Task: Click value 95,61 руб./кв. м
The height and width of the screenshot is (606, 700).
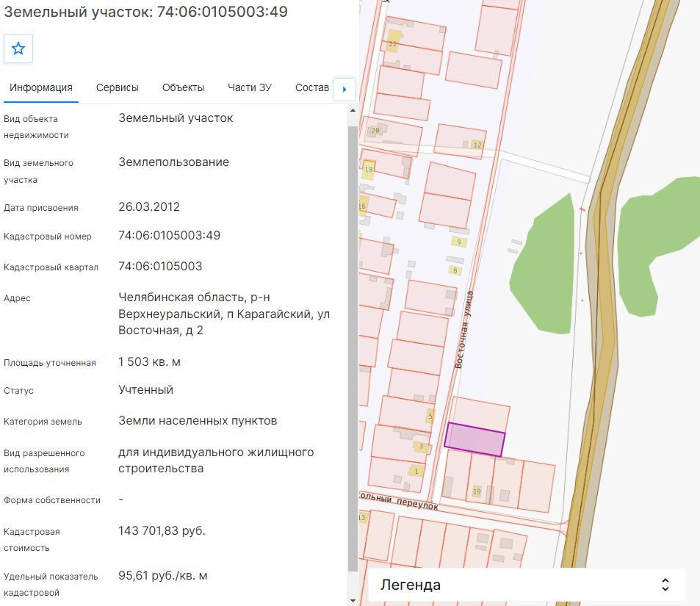Action: (x=163, y=576)
